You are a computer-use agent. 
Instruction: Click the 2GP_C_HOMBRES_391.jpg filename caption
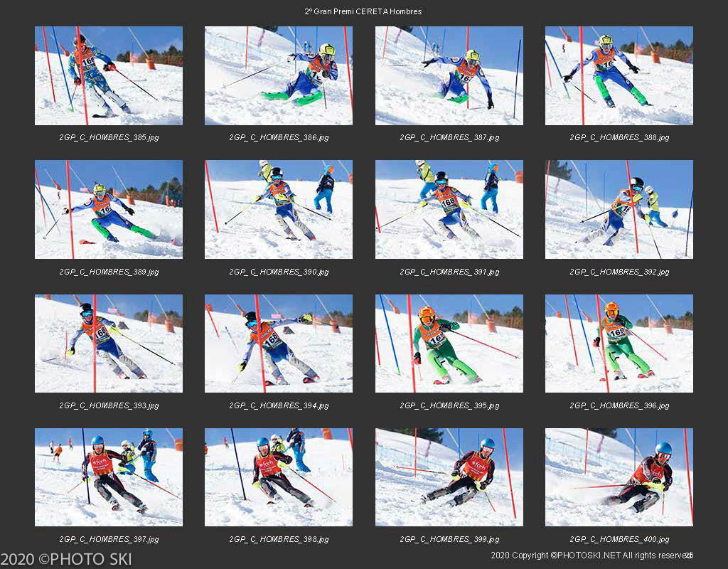coord(449,272)
